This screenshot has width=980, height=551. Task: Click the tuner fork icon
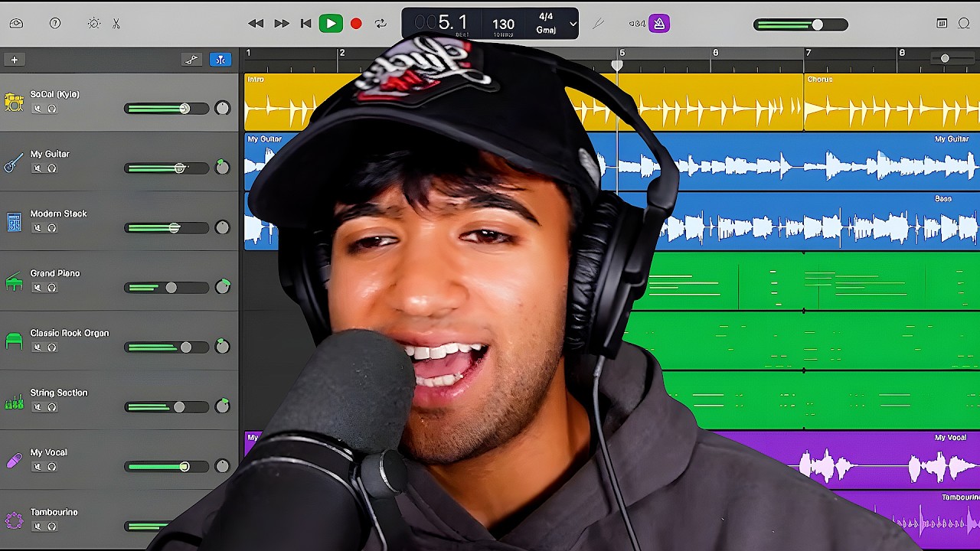pyautogui.click(x=599, y=24)
